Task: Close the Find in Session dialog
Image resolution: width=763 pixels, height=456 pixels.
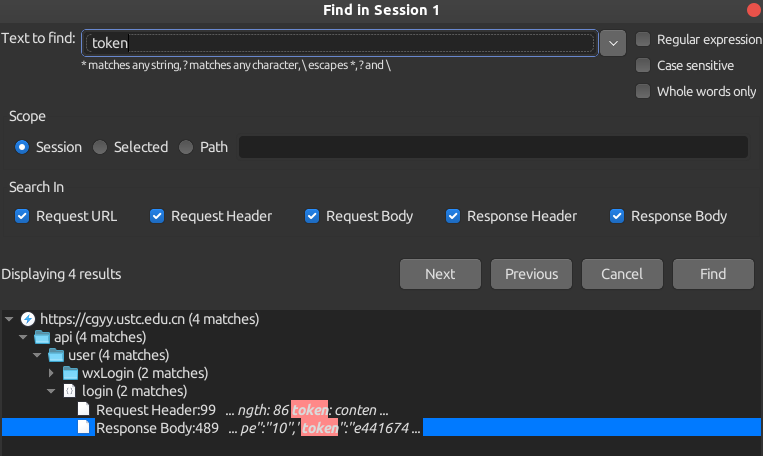Action: pos(752,10)
